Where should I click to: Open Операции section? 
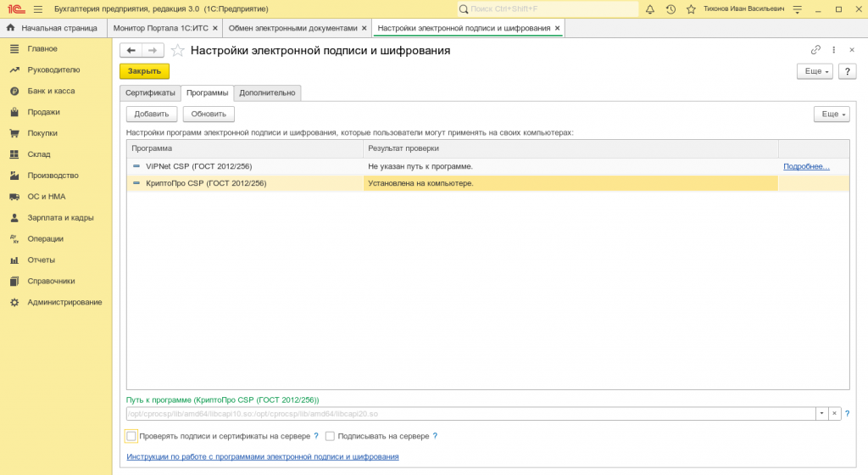[46, 238]
